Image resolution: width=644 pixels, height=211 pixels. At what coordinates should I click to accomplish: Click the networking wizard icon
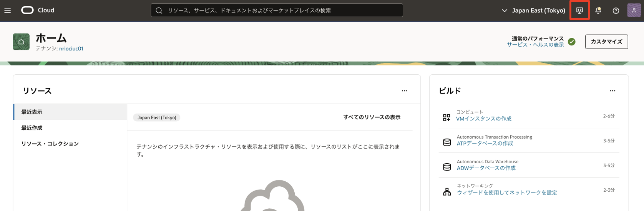446,192
